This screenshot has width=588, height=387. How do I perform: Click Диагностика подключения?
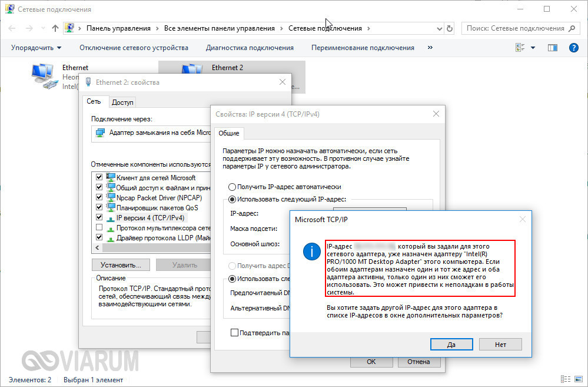pyautogui.click(x=250, y=48)
